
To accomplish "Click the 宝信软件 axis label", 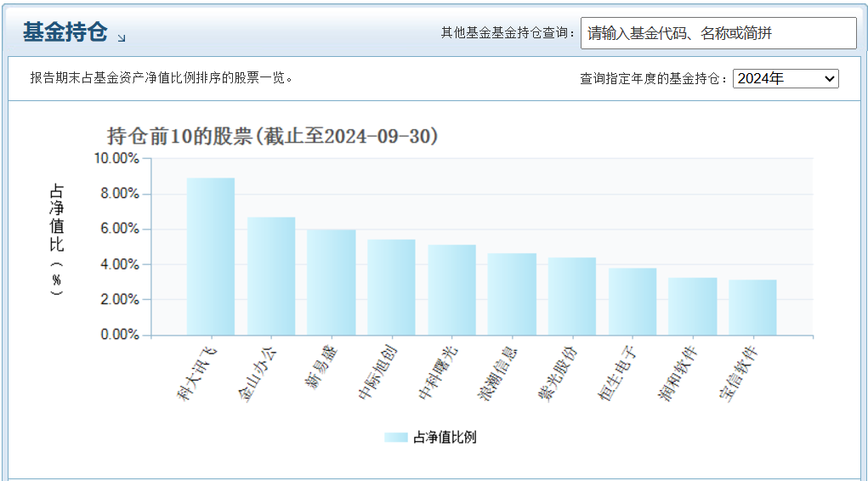I will pos(739,374).
